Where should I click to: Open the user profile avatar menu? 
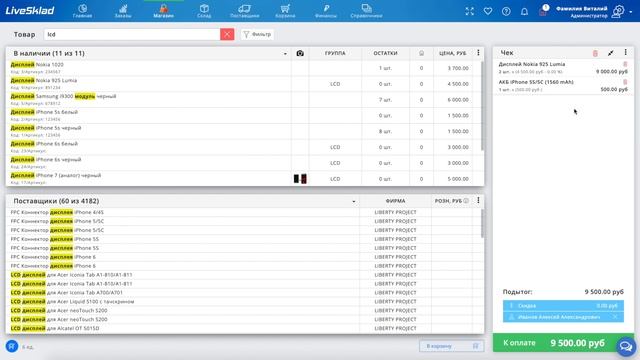tap(618, 11)
